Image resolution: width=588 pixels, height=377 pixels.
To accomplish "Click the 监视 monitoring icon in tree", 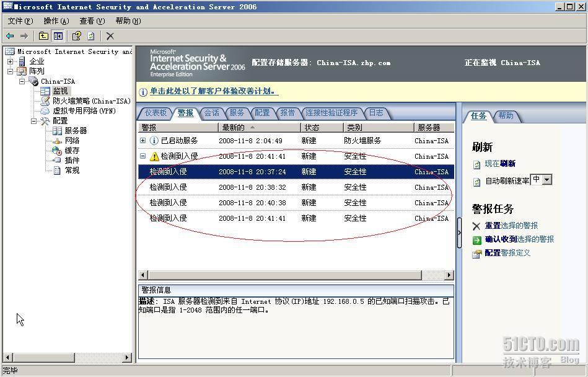I will 45,91.
